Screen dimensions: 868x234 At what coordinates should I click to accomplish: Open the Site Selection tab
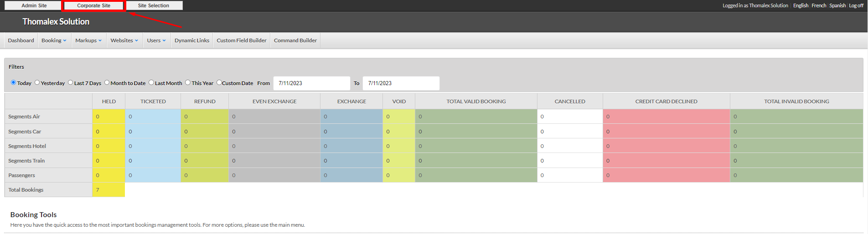click(x=154, y=5)
